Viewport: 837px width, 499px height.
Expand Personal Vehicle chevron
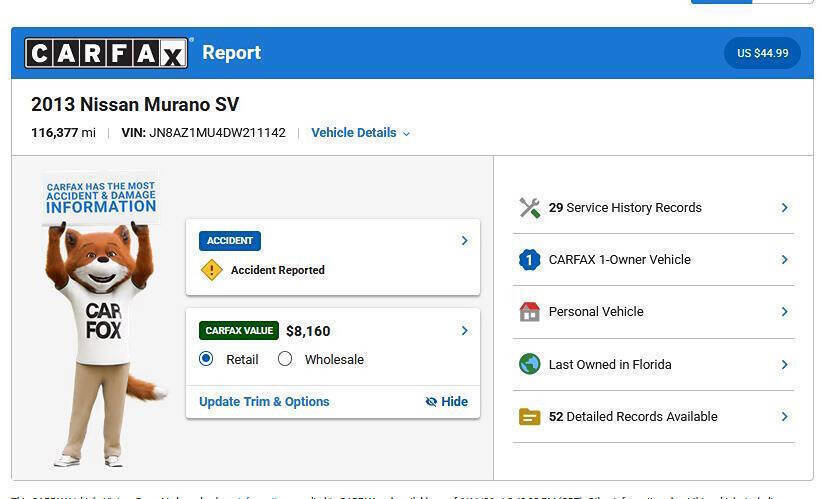click(785, 312)
